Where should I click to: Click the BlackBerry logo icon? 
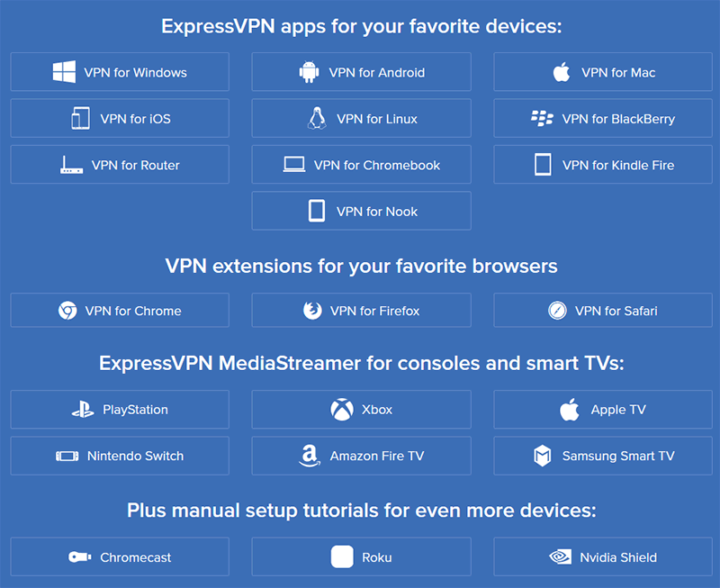coord(543,119)
